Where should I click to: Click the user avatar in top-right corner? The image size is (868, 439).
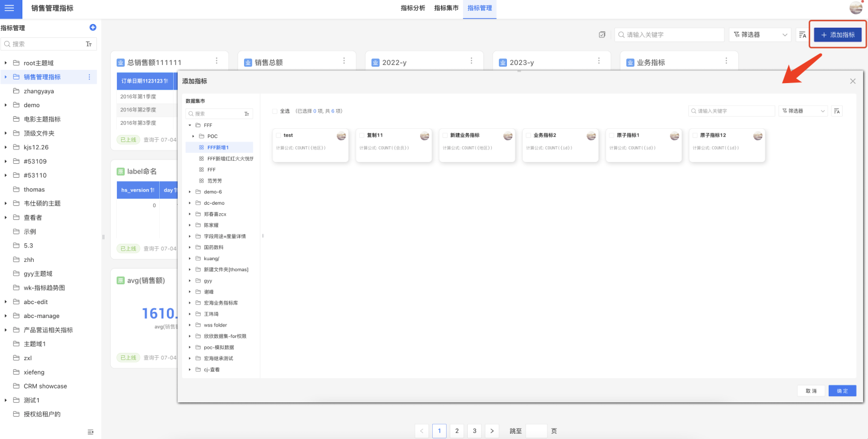[855, 8]
